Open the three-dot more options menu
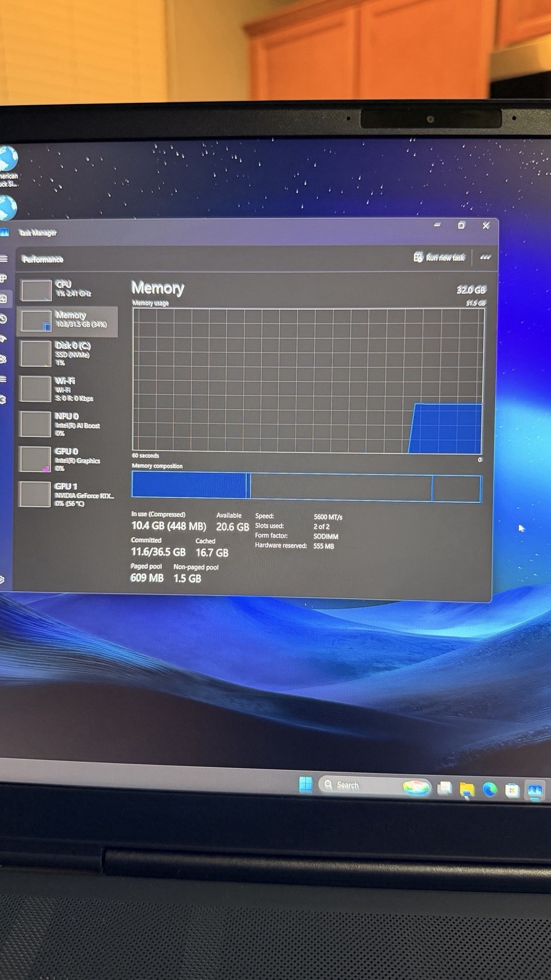The height and width of the screenshot is (980, 551). [485, 257]
